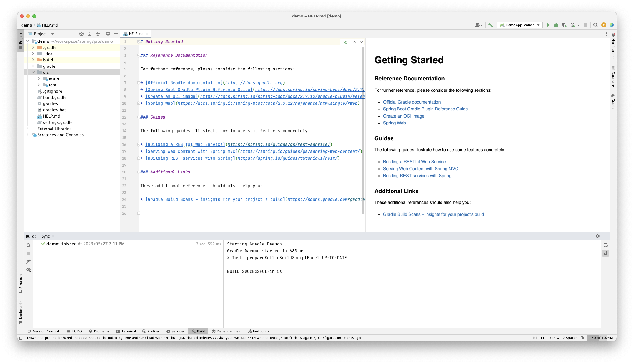Click the IDE update arrow icon

pyautogui.click(x=604, y=25)
